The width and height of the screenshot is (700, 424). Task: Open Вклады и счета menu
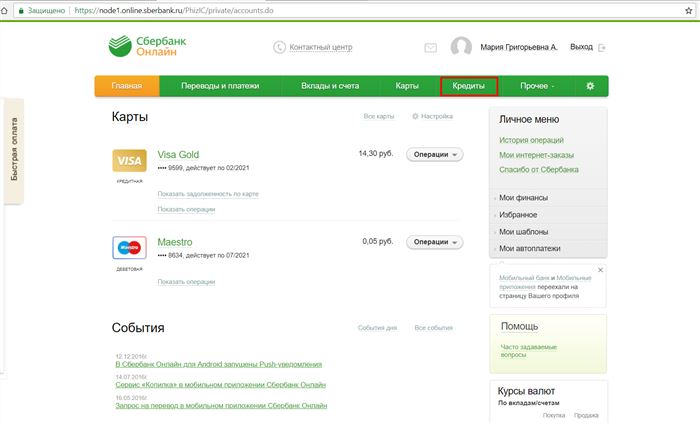click(x=330, y=86)
